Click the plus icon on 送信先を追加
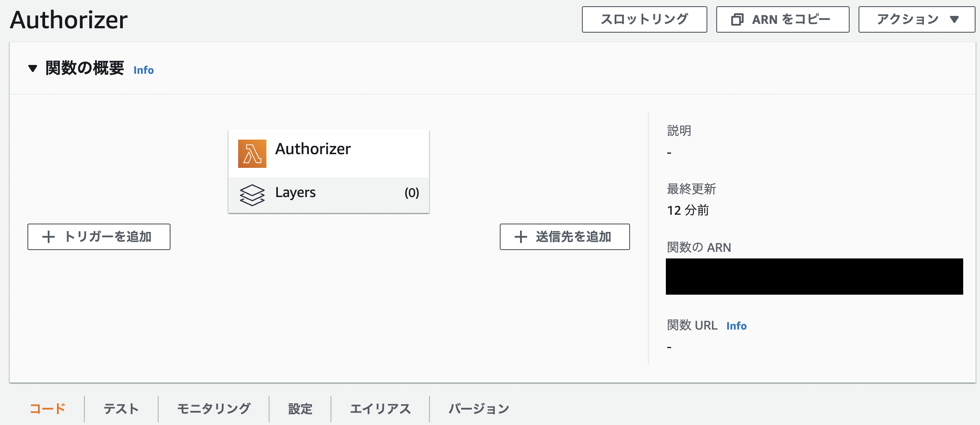 (x=520, y=237)
